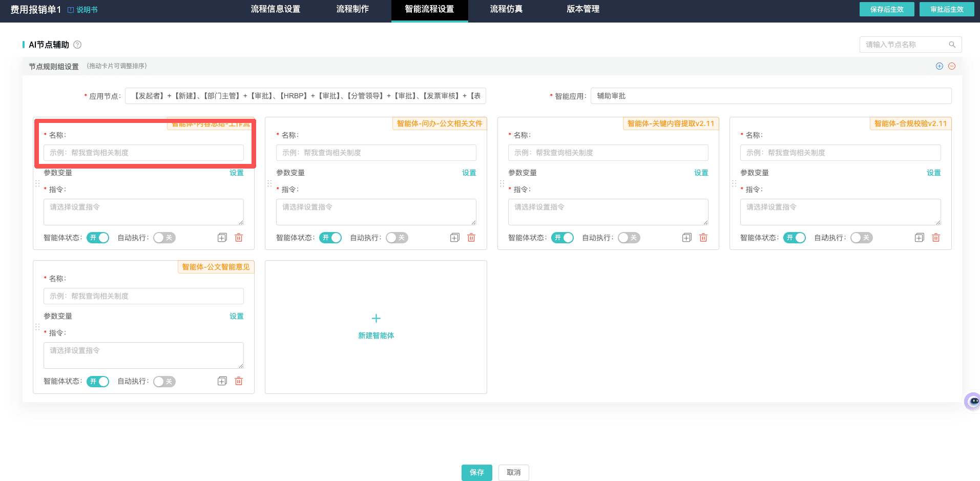Toggle 智能体状态 in 内容总结-工作流 card
The width and height of the screenshot is (980, 481).
click(98, 238)
